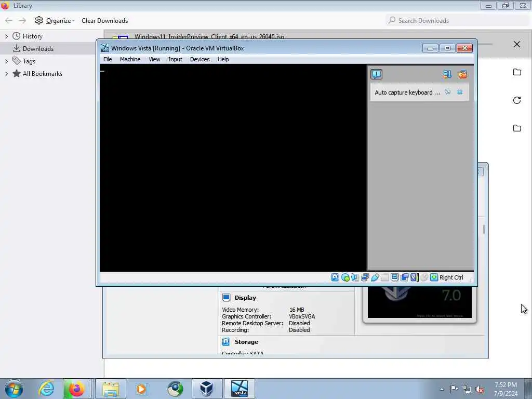Click the Display section header in VirtualBox Manager
The image size is (532, 399).
tap(245, 298)
